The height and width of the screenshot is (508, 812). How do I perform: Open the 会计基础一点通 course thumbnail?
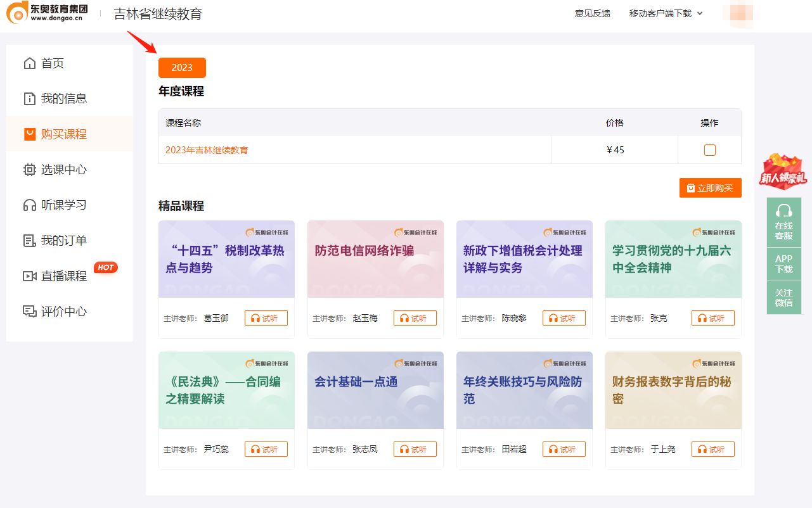[375, 390]
